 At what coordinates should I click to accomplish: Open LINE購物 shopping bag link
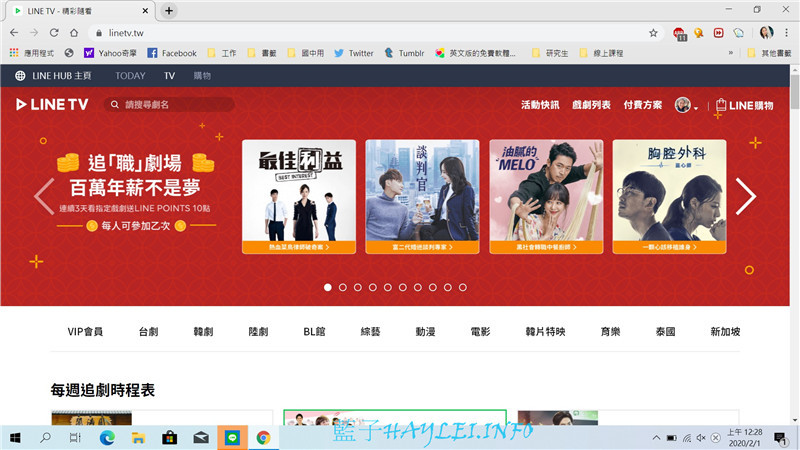tap(744, 105)
